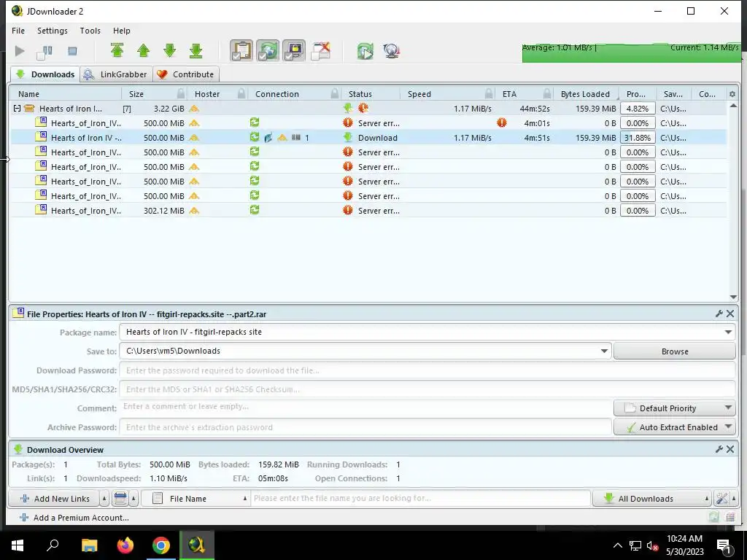Click the red error icon in ETA column
This screenshot has height=560, width=747.
[x=502, y=122]
